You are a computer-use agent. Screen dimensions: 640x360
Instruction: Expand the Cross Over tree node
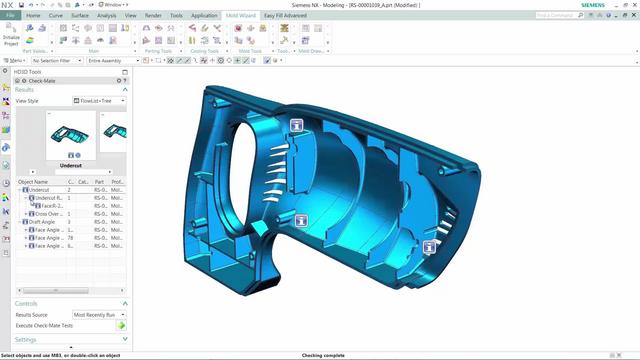[x=26, y=214]
